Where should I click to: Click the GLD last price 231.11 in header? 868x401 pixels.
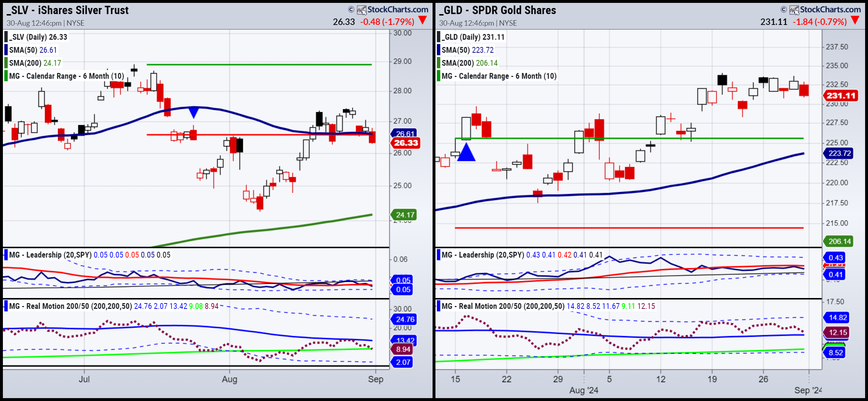pos(774,22)
